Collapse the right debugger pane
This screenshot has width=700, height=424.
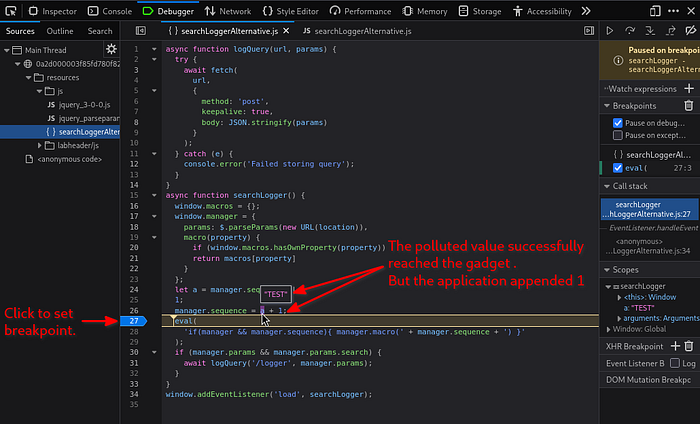(589, 31)
